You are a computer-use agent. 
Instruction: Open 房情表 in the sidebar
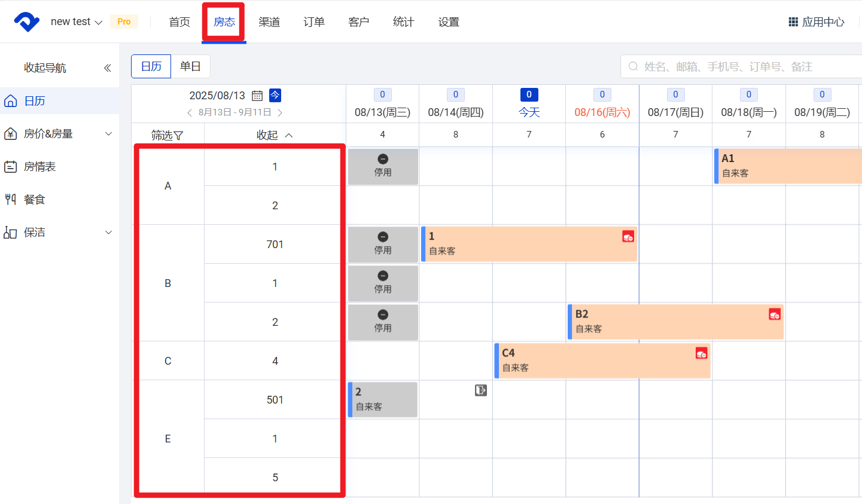click(39, 167)
